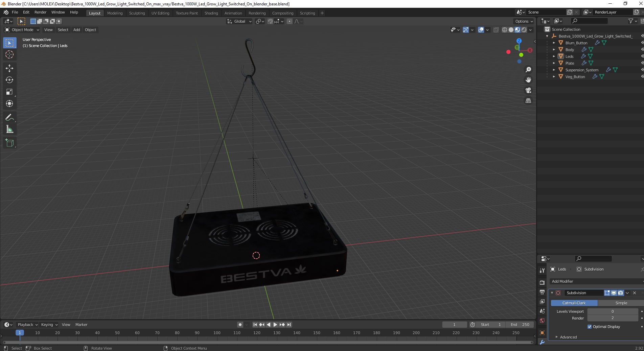Click the Zoom view gizmo icon

click(x=528, y=70)
